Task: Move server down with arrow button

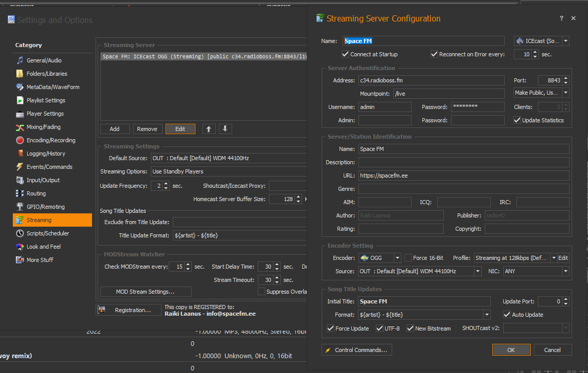Action: pos(225,129)
